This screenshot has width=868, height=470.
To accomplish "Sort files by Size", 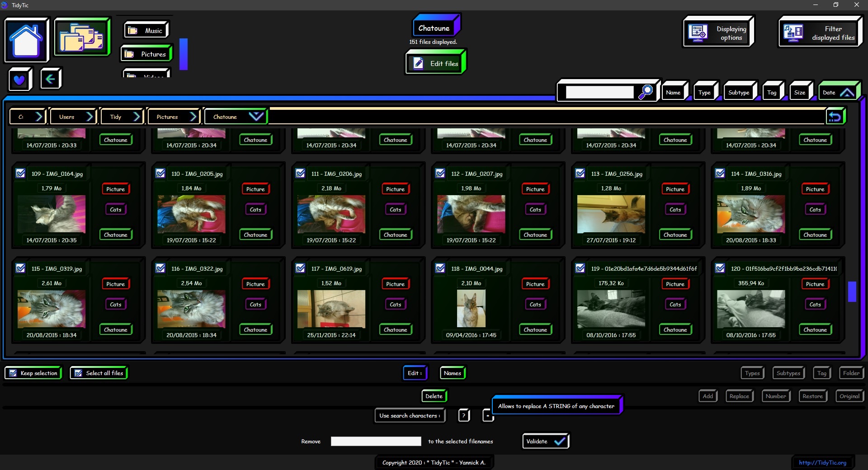I will tap(799, 93).
